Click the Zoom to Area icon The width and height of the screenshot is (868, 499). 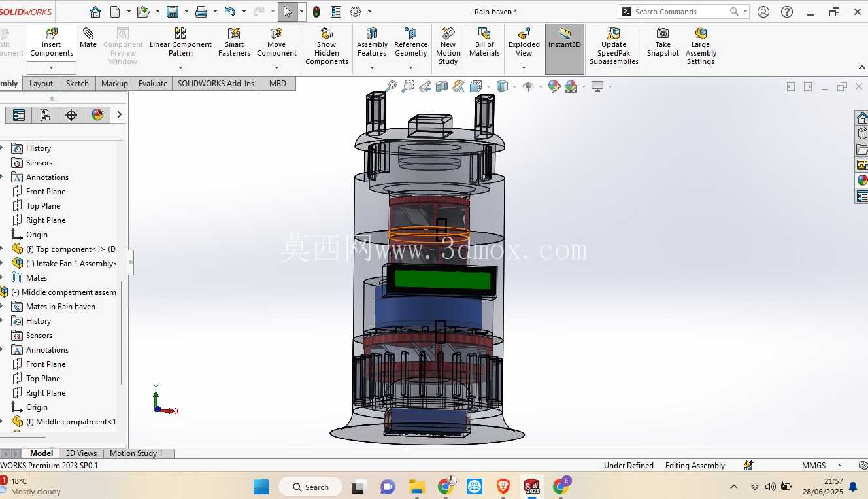click(408, 86)
